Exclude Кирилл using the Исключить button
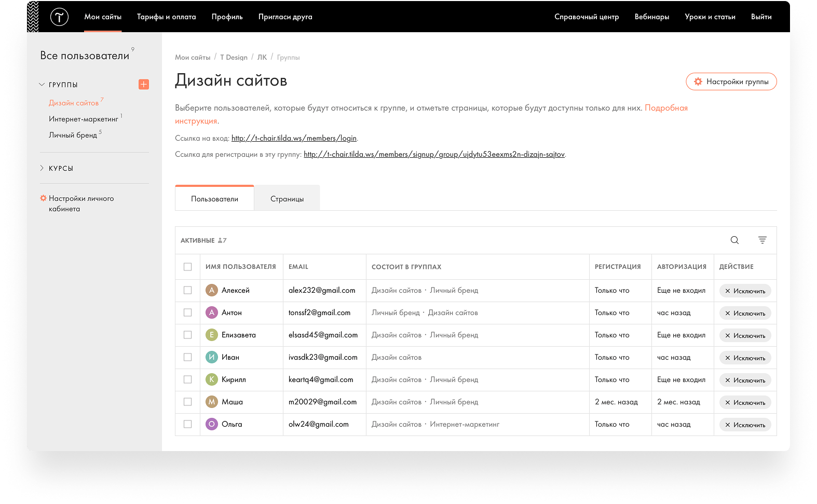The height and width of the screenshot is (504, 817). coord(745,380)
